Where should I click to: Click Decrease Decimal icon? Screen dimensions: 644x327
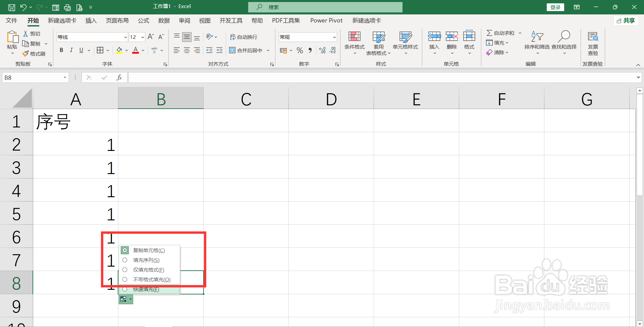pyautogui.click(x=332, y=50)
